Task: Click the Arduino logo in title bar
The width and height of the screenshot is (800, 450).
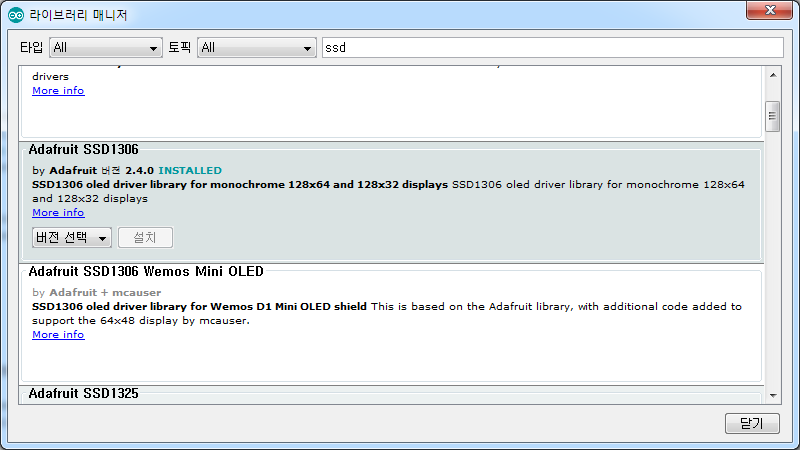Action: pos(16,15)
